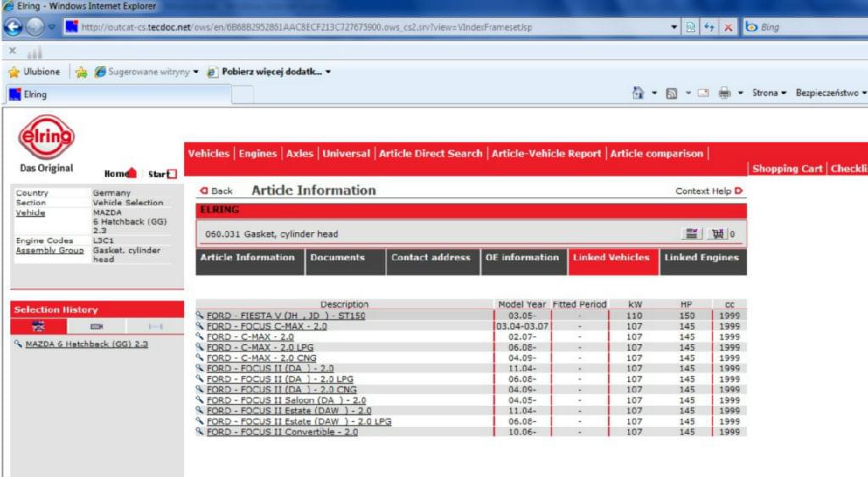This screenshot has width=868, height=477.
Task: Click the Vehicle link in sidebar
Action: (x=31, y=213)
